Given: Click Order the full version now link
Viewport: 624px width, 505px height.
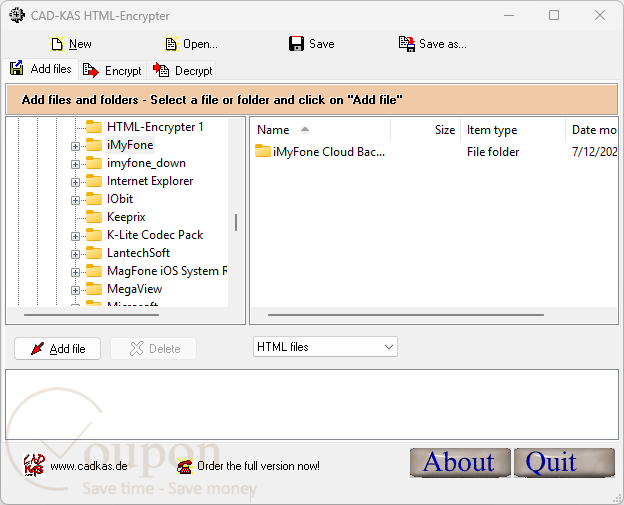Looking at the screenshot, I should 258,466.
